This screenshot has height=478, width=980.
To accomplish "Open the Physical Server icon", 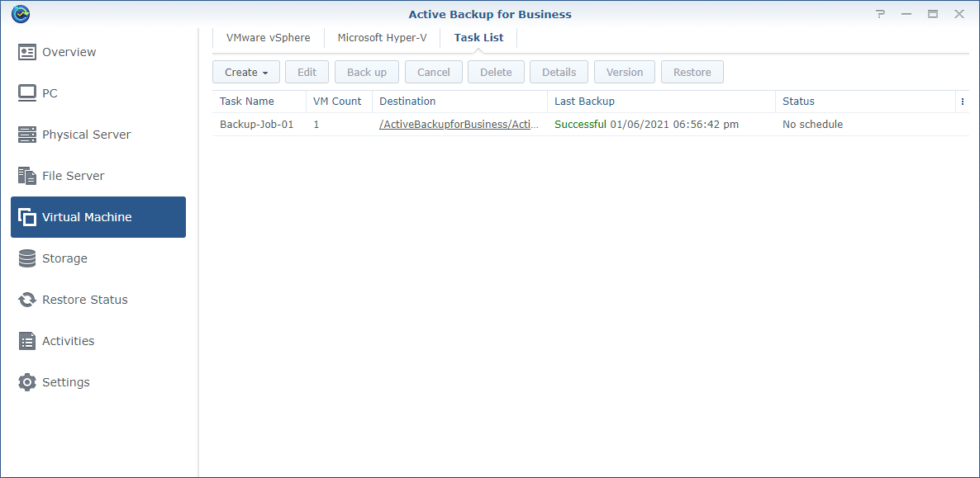I will tap(27, 135).
